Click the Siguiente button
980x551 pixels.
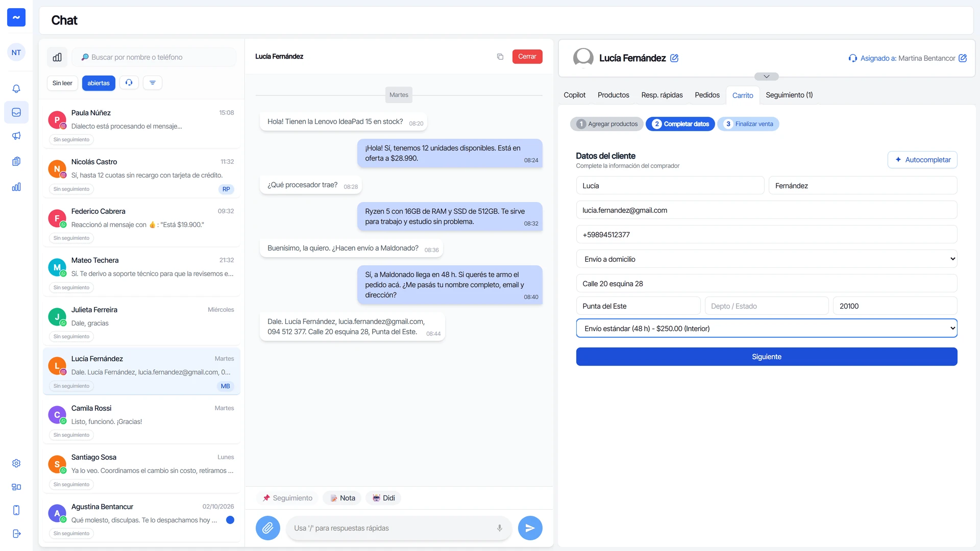point(767,357)
